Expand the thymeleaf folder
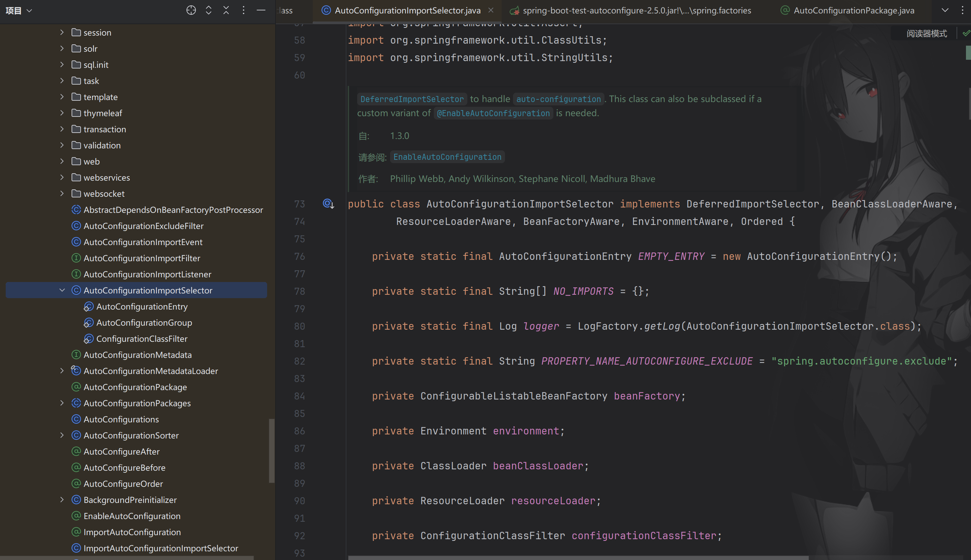This screenshot has height=560, width=971. tap(62, 113)
